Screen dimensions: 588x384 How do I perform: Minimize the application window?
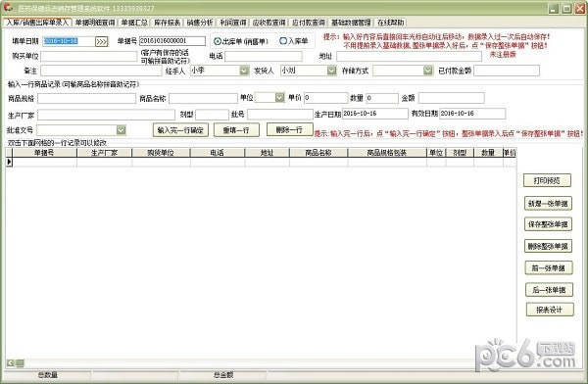point(554,8)
